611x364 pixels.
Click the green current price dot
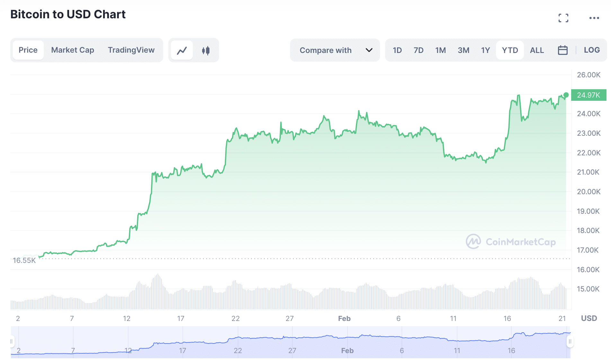[566, 95]
